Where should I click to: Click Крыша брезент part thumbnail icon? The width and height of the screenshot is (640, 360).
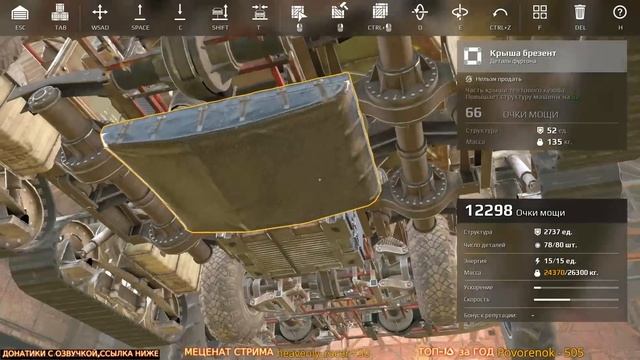coord(473,56)
